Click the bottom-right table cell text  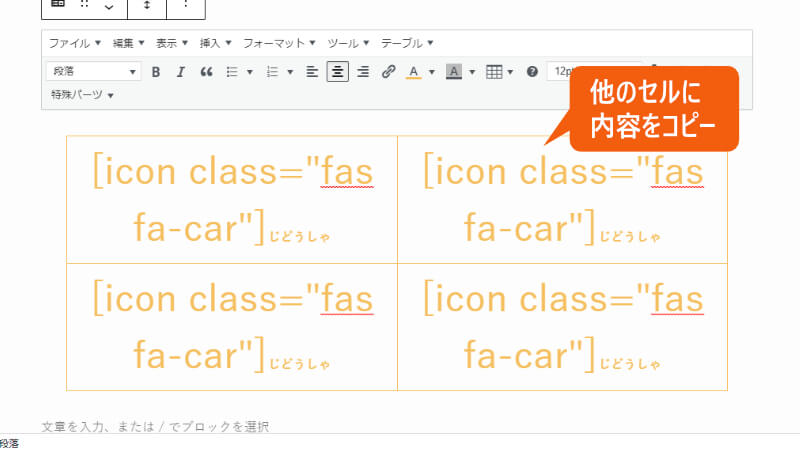pos(563,327)
